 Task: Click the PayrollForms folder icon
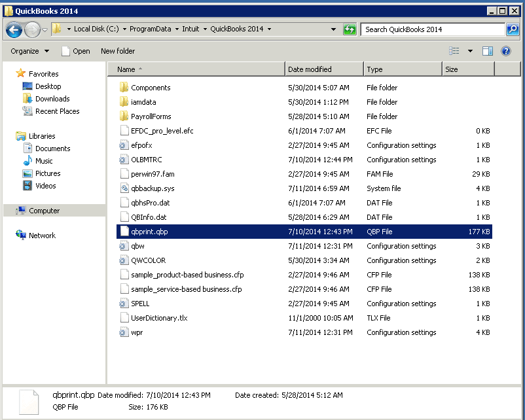[x=124, y=116]
